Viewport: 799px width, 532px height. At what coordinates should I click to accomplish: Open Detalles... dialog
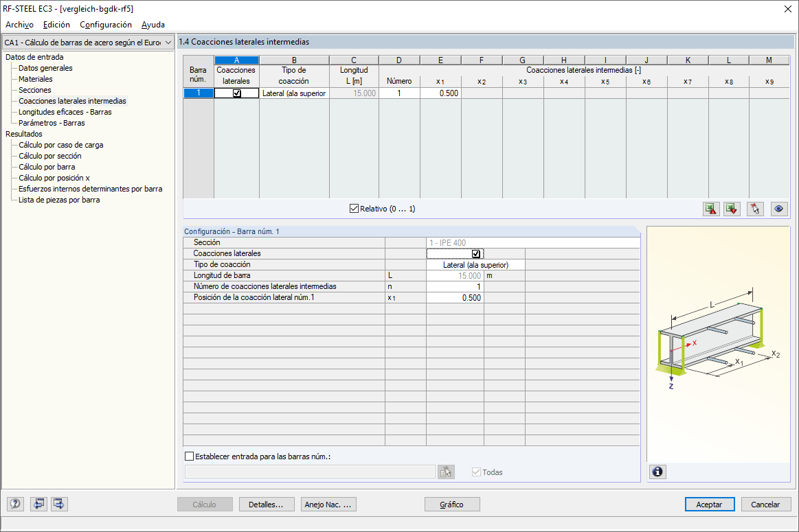tap(267, 505)
